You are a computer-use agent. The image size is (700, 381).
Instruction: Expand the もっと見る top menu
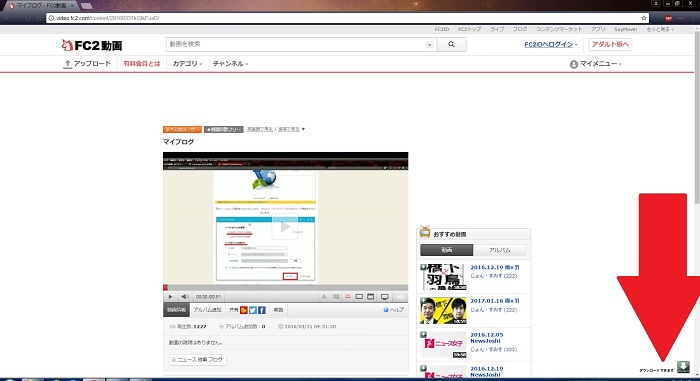pos(660,29)
